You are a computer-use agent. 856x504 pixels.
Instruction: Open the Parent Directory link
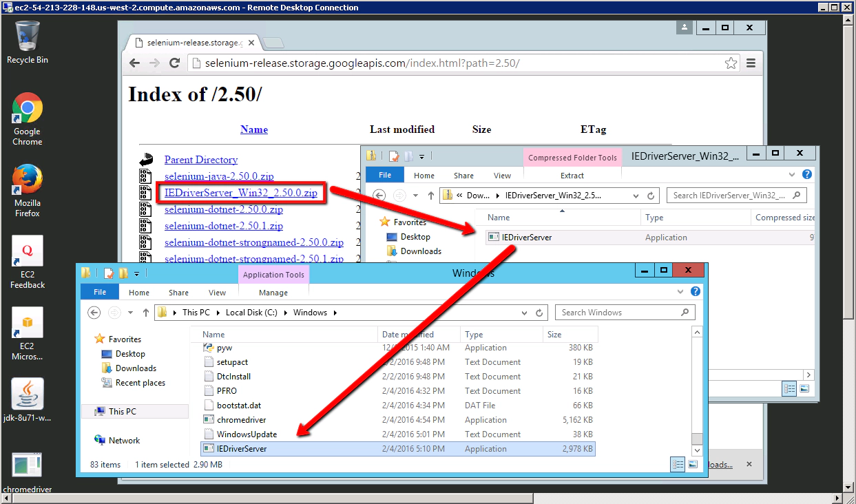pos(200,159)
